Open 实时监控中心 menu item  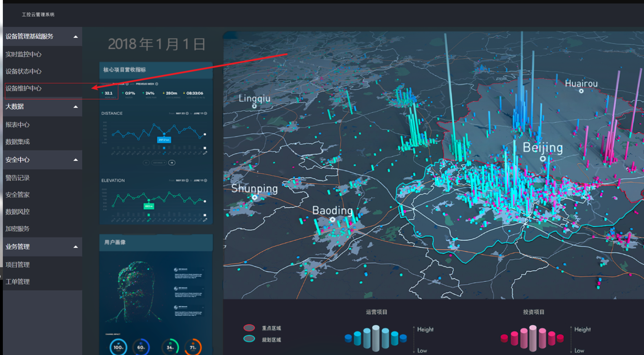coord(23,54)
